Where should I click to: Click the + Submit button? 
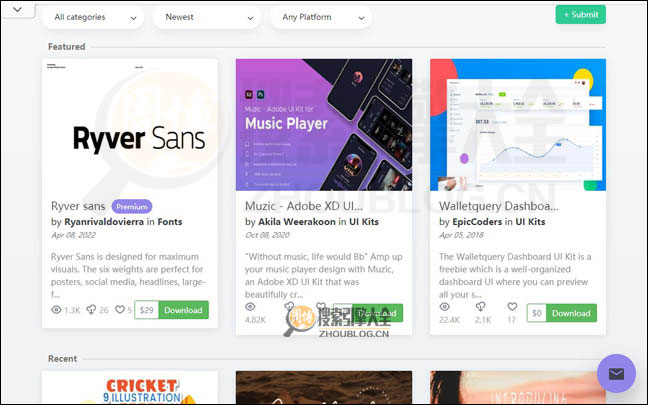point(581,14)
